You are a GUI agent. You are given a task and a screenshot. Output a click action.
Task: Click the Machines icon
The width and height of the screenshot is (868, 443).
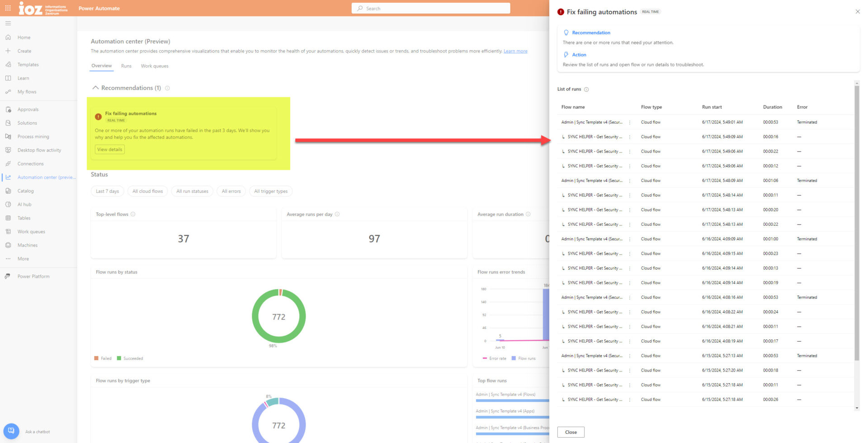tap(8, 245)
